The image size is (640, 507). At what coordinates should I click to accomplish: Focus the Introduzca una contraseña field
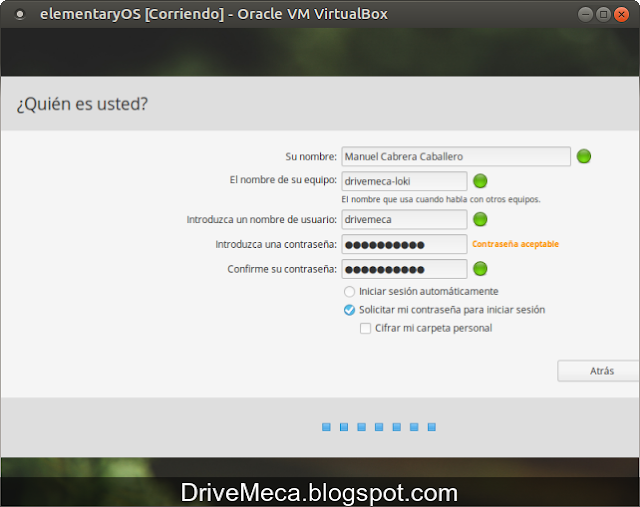(404, 244)
